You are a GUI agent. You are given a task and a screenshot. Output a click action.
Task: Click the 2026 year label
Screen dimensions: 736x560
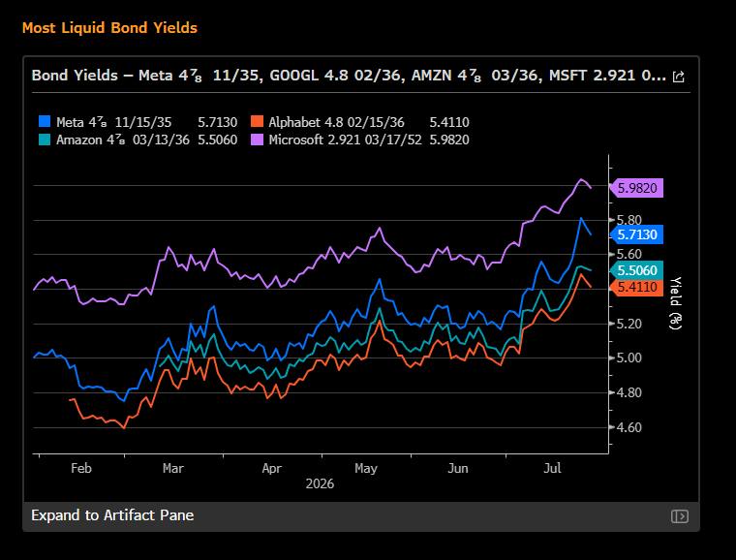pyautogui.click(x=320, y=484)
